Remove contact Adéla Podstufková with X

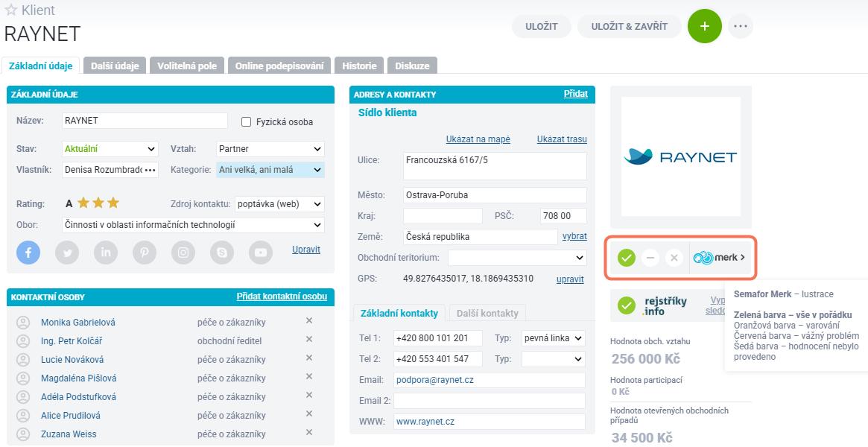pyautogui.click(x=309, y=396)
